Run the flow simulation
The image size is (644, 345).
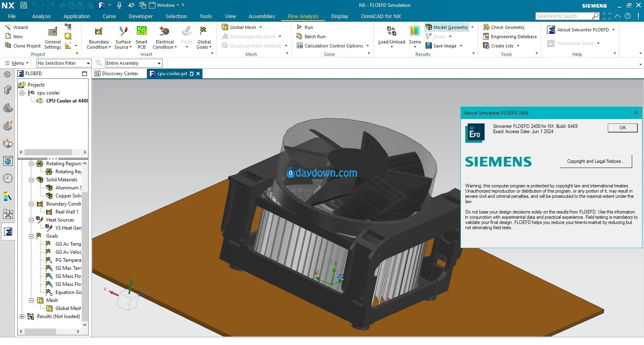point(305,27)
